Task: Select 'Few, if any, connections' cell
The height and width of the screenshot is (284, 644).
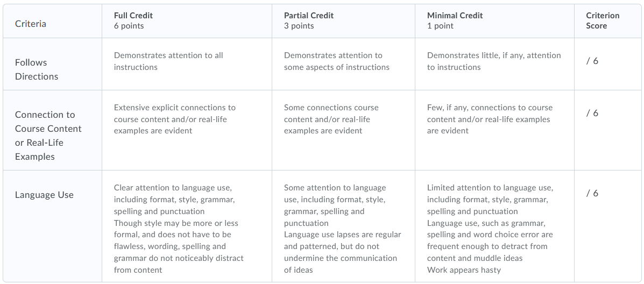Action: click(x=490, y=119)
